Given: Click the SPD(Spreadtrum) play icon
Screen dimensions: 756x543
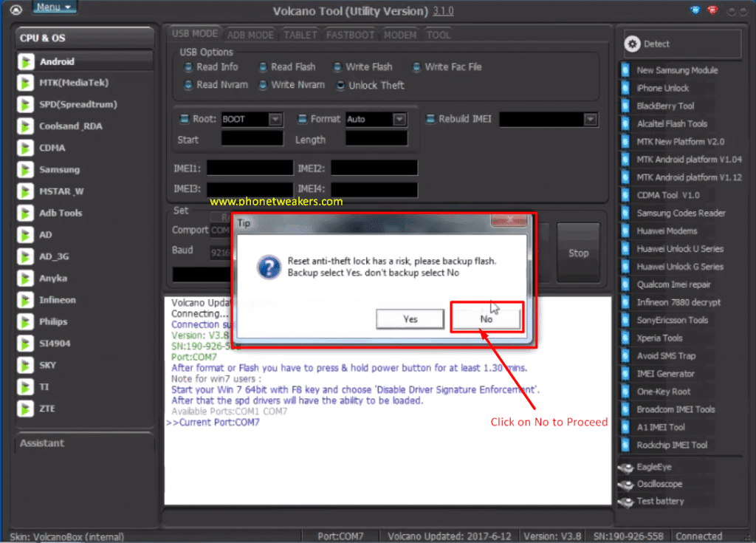Looking at the screenshot, I should (25, 104).
